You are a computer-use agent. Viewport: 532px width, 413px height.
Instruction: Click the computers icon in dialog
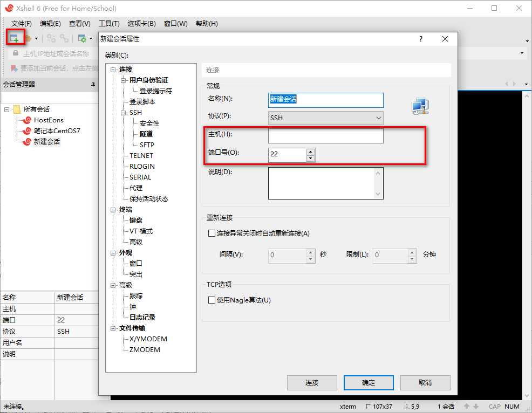tap(420, 106)
